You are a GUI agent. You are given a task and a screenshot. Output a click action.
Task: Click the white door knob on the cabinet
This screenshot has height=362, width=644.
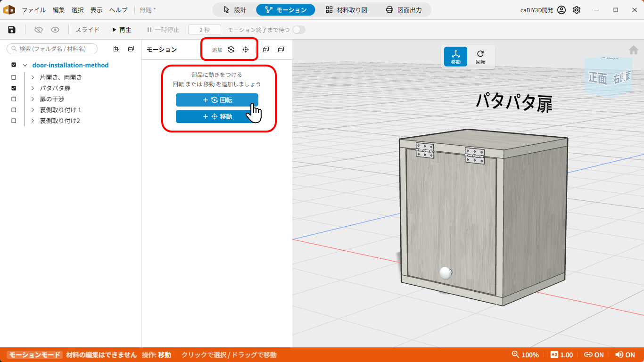point(446,273)
